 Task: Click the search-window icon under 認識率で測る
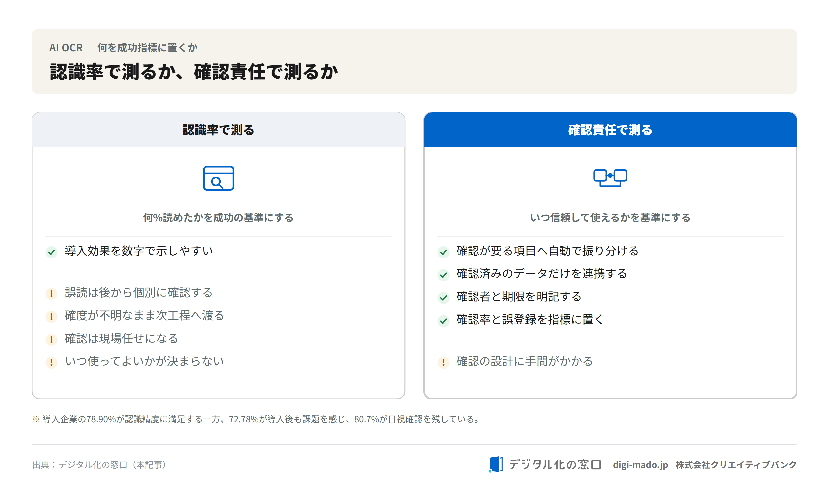218,178
